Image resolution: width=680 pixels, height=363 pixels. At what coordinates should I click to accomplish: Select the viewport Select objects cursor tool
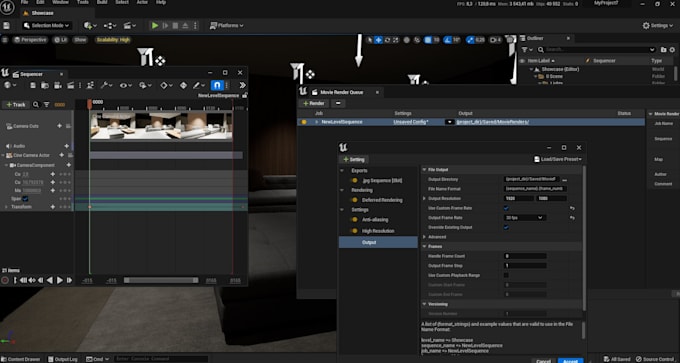tap(369, 40)
